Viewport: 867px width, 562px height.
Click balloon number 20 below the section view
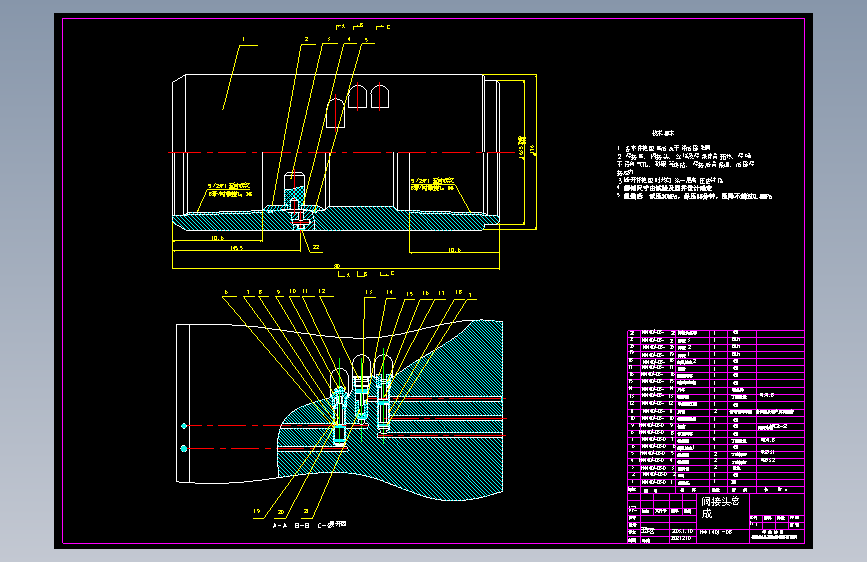click(x=281, y=512)
